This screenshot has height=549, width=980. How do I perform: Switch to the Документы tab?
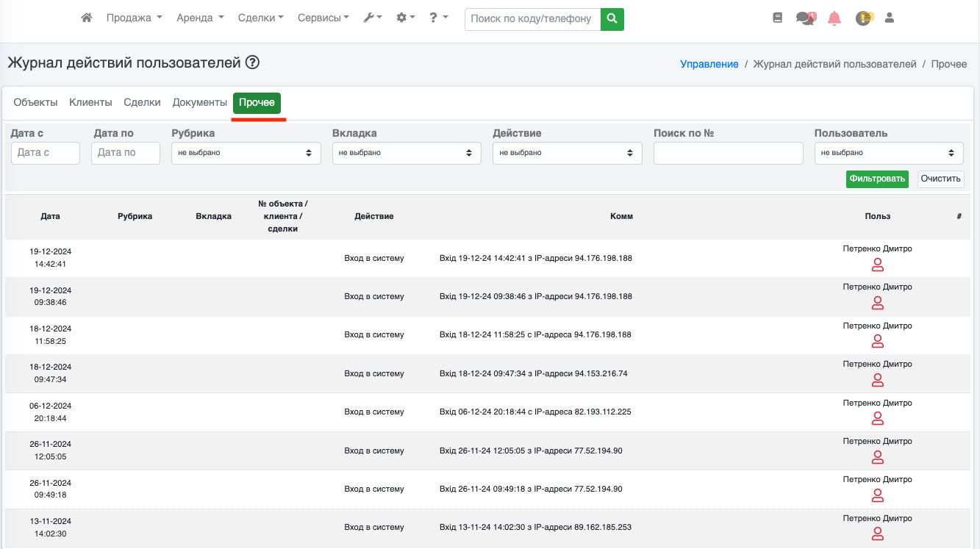point(199,103)
